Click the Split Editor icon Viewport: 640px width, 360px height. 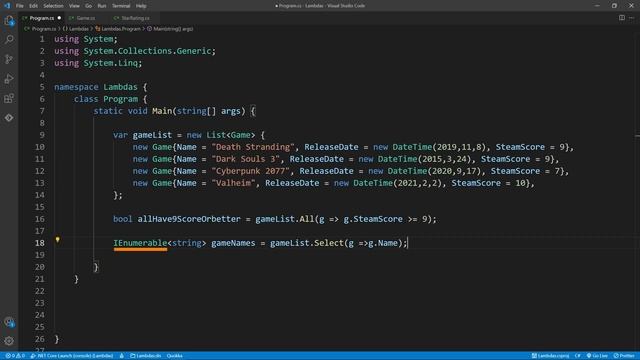(622, 18)
